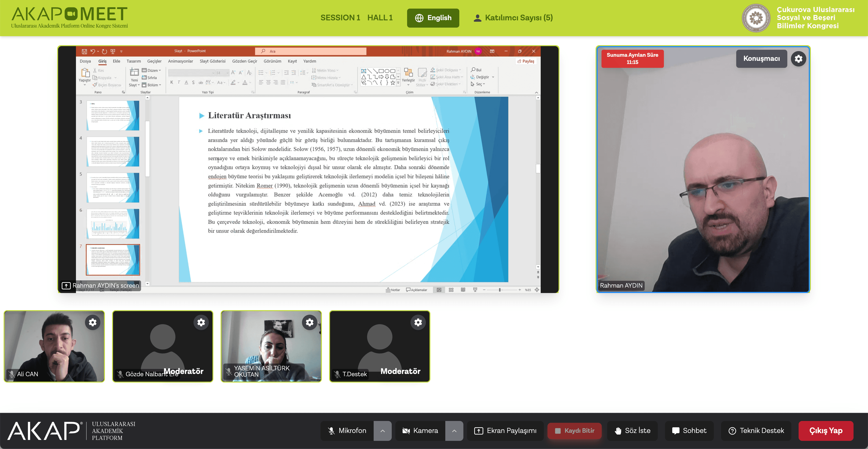Open the Bölüm section dropdown
Image resolution: width=868 pixels, height=449 pixels.
click(152, 85)
